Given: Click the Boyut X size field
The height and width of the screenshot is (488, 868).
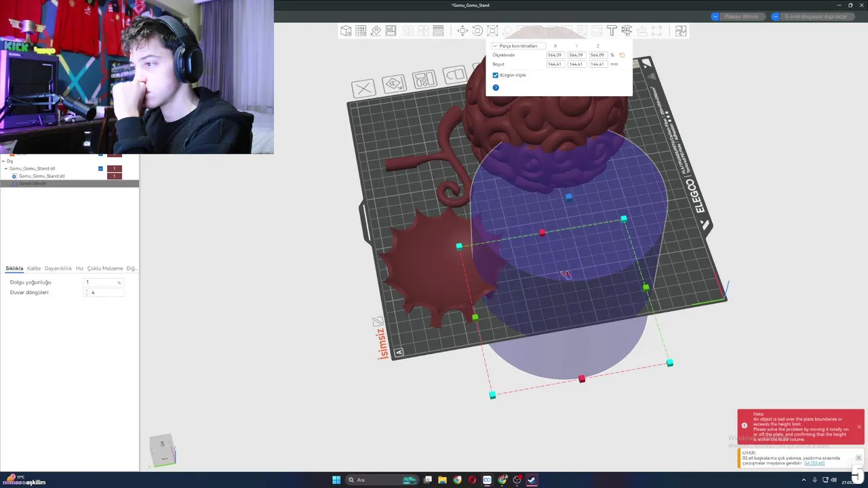Looking at the screenshot, I should tap(555, 64).
